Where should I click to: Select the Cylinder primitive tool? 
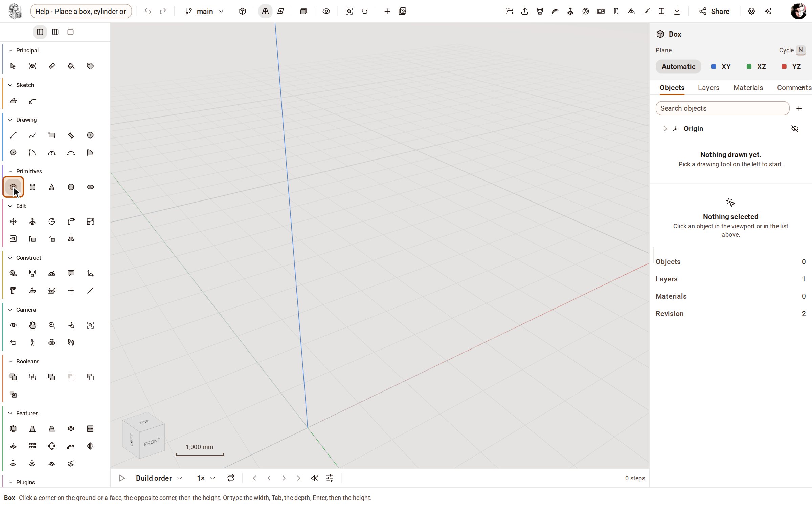coord(32,187)
